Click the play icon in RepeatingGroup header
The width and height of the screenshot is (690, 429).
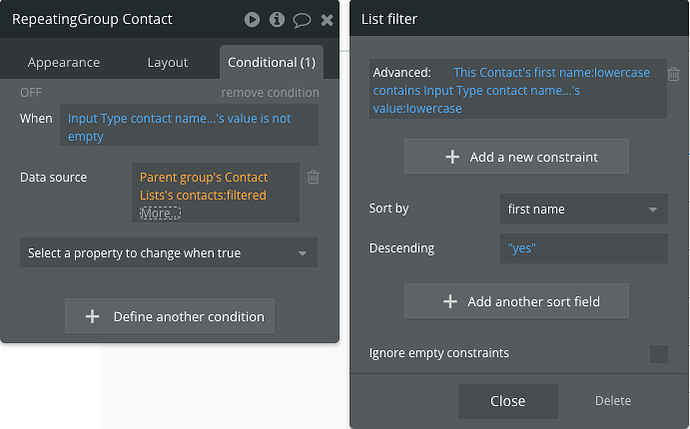point(252,19)
